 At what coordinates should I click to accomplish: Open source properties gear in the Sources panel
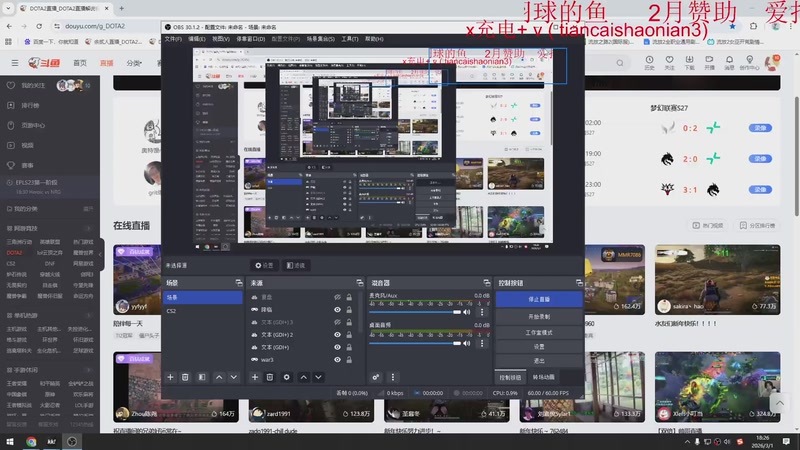click(287, 377)
